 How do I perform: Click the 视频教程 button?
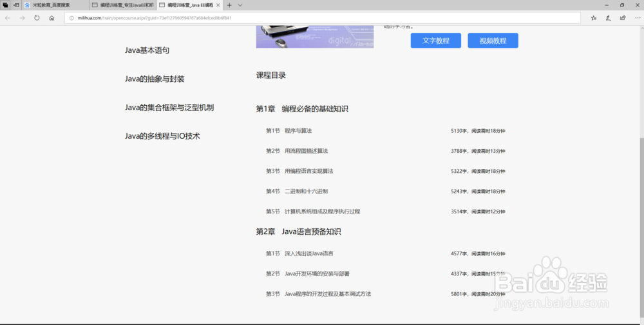(493, 41)
